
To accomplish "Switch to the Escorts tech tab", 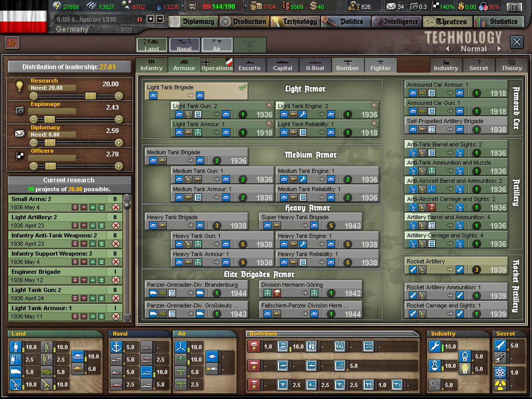I will coord(249,65).
